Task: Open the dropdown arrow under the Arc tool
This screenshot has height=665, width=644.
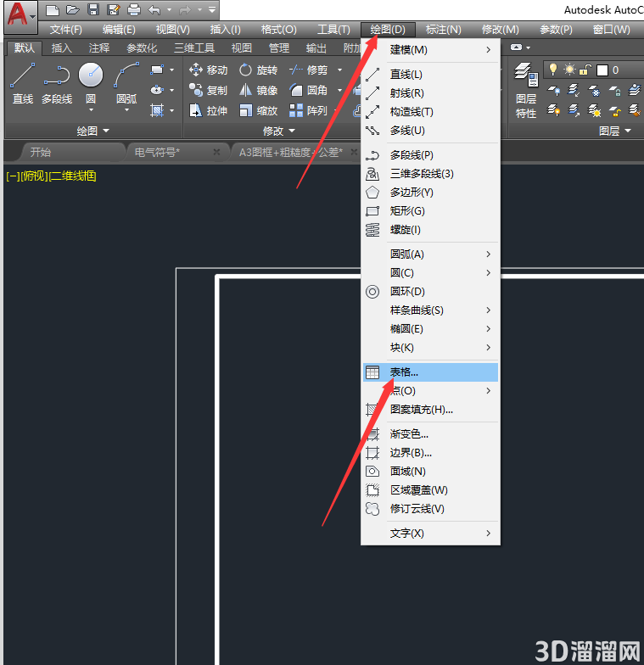Action: tap(126, 110)
